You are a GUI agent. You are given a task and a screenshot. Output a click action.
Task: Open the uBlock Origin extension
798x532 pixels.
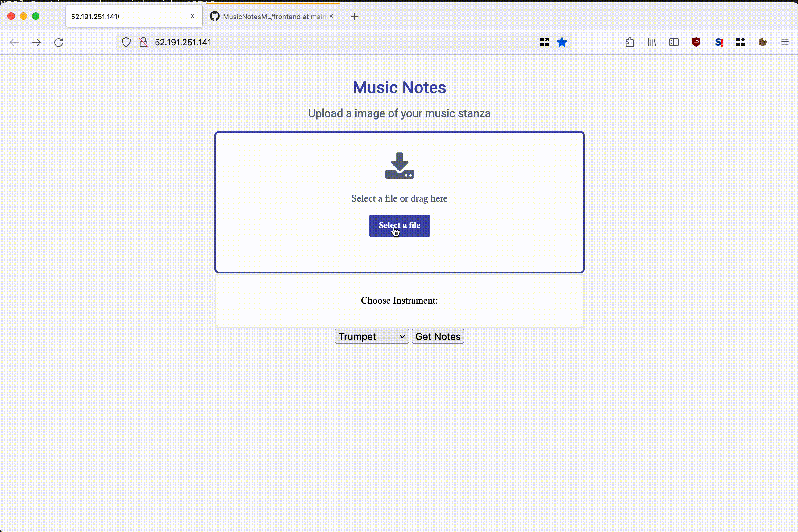pos(696,42)
